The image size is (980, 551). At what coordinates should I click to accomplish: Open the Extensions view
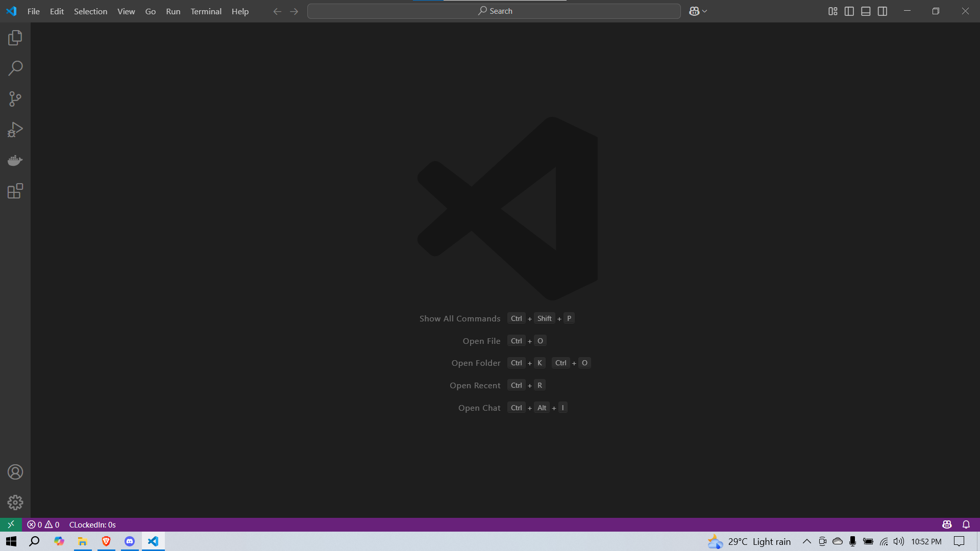click(x=15, y=191)
